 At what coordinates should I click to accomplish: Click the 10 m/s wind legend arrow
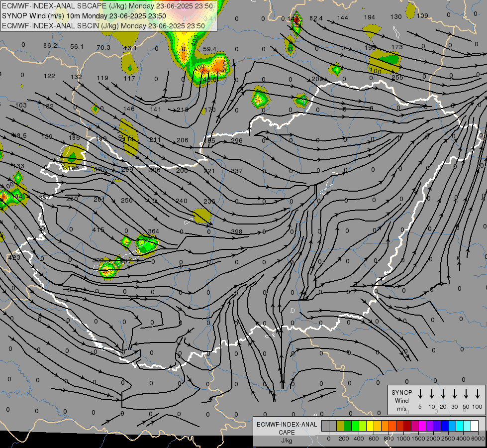[x=432, y=394]
